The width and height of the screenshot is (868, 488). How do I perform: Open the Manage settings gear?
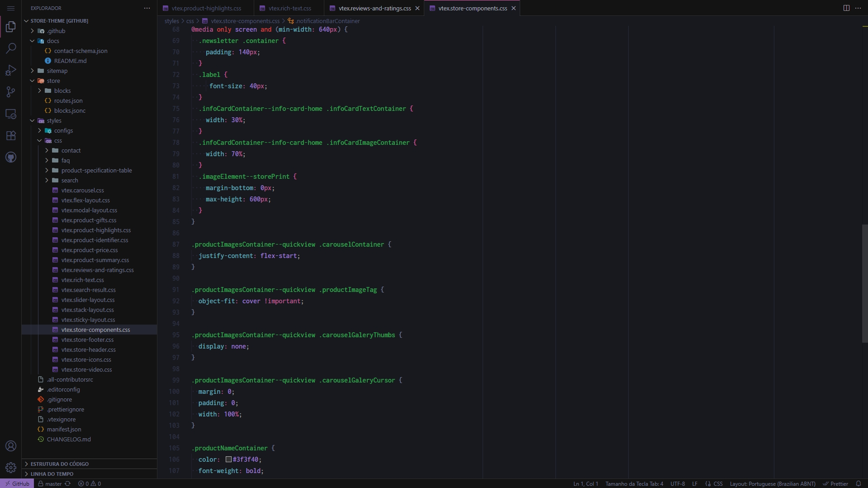pos(11,468)
